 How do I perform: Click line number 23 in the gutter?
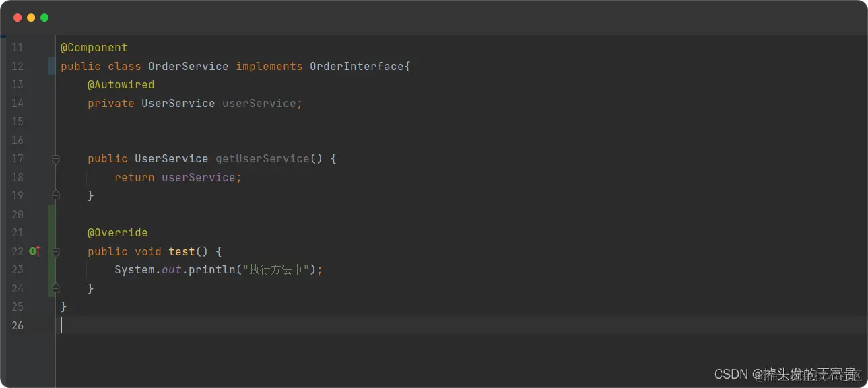(x=18, y=270)
